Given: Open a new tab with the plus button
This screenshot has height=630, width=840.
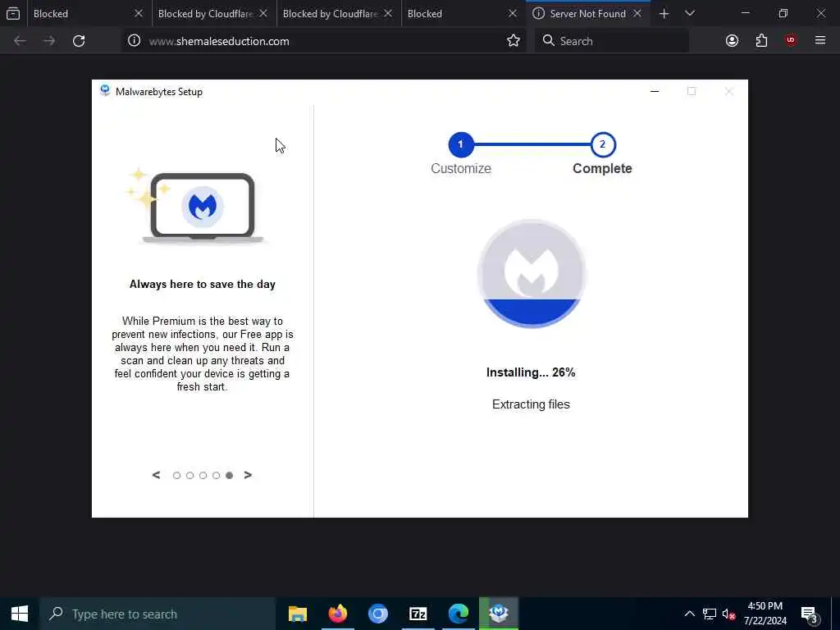Looking at the screenshot, I should click(x=664, y=14).
